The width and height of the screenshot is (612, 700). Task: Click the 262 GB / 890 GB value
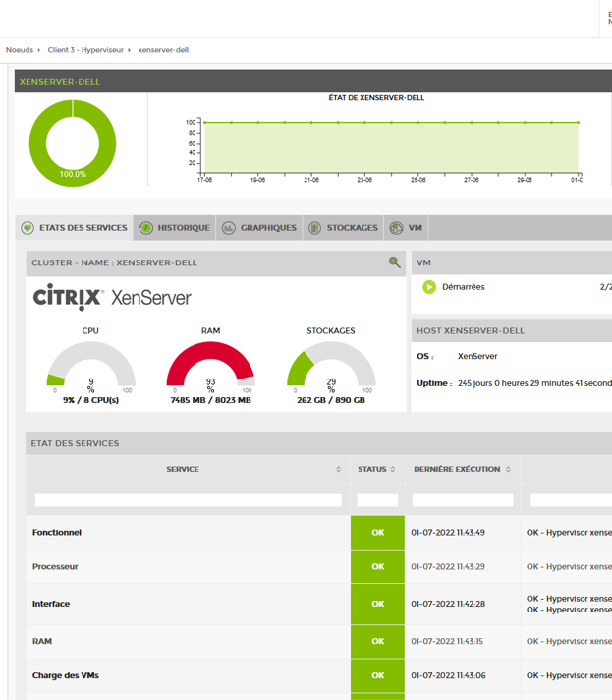pos(331,400)
